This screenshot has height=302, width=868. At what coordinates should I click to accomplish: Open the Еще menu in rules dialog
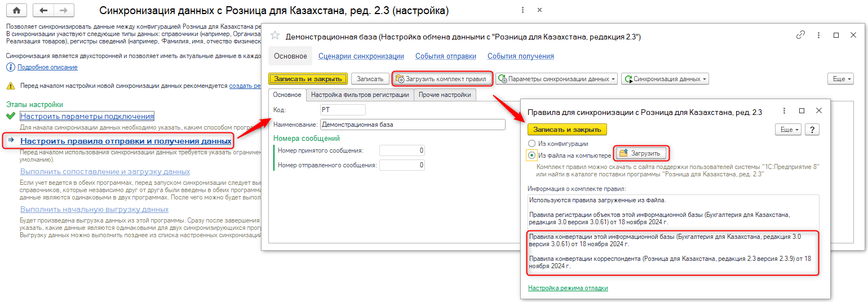pos(789,130)
